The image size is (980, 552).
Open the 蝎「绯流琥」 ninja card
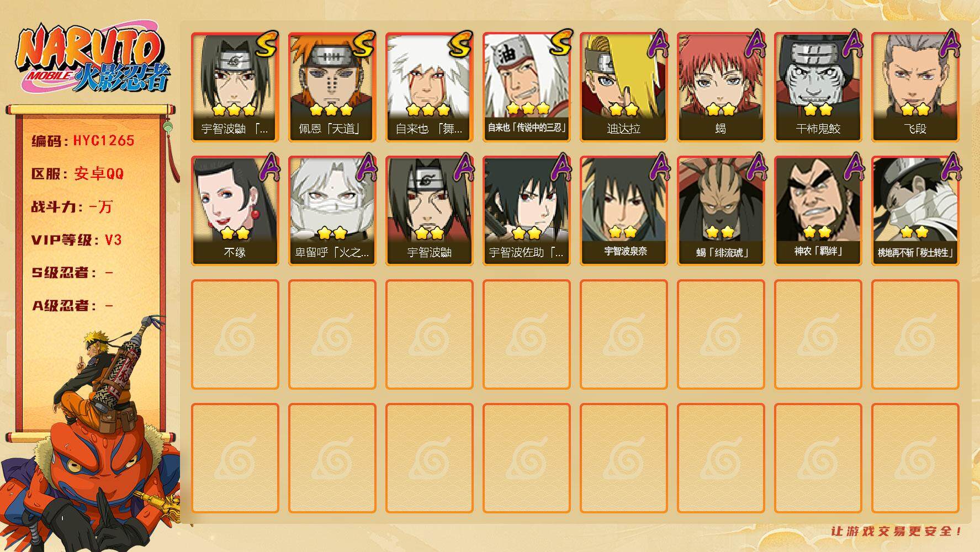point(721,211)
